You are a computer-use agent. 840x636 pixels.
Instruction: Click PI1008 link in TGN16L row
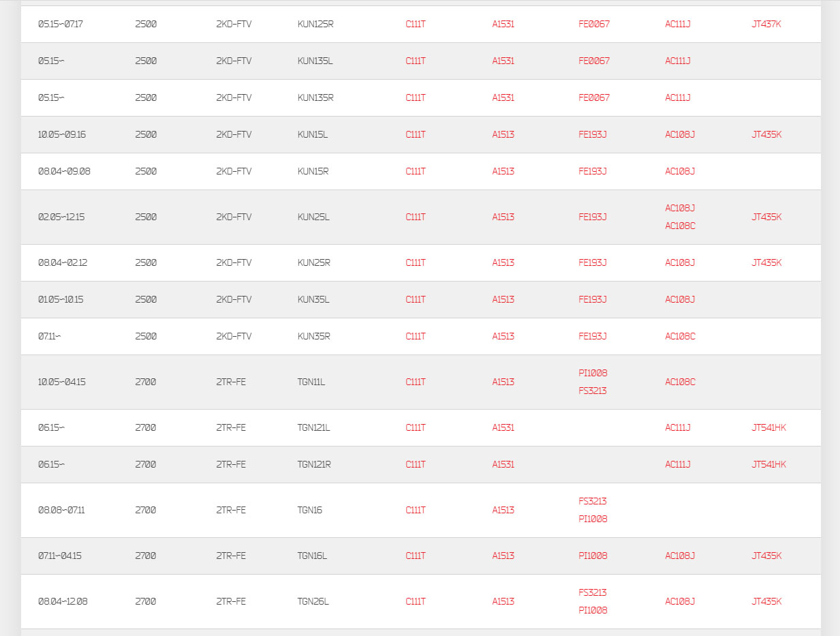(593, 556)
